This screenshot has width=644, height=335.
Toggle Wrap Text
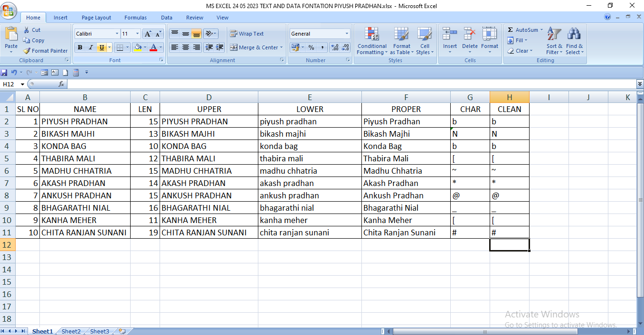(247, 34)
